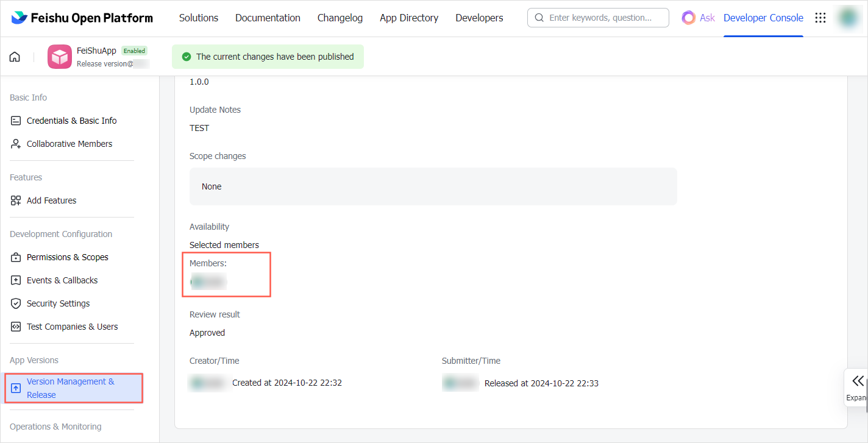Screen dimensions: 868x443
Task: Open Collaborative Members
Action: tap(69, 144)
